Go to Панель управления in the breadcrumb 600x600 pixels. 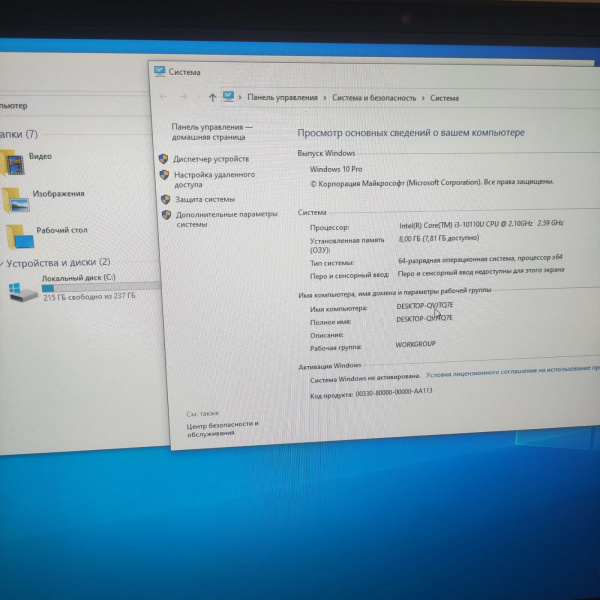pyautogui.click(x=282, y=98)
